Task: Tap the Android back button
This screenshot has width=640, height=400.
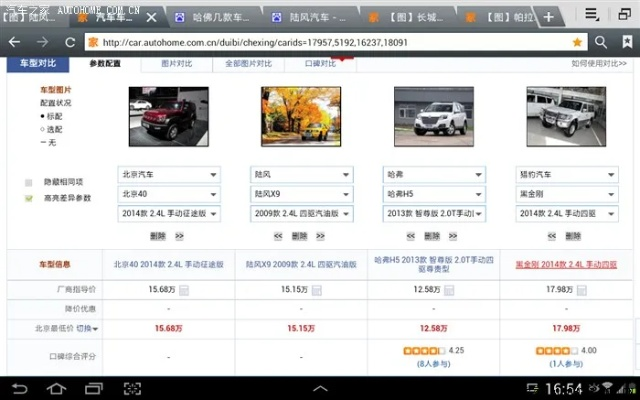Action: click(x=20, y=388)
